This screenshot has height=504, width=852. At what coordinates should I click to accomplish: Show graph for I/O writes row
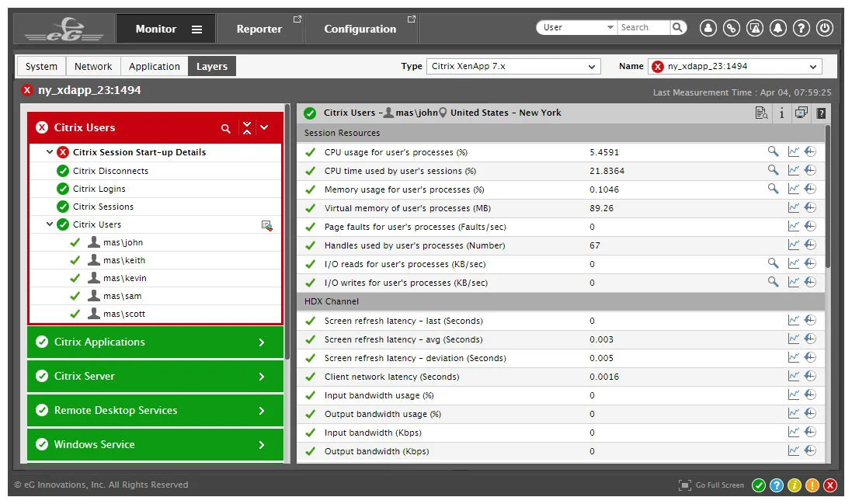[793, 282]
